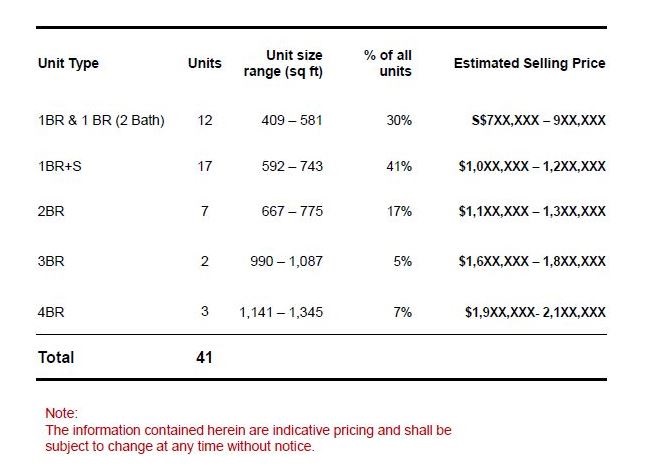Select the '% of all units' header
The image size is (647, 475).
click(388, 63)
